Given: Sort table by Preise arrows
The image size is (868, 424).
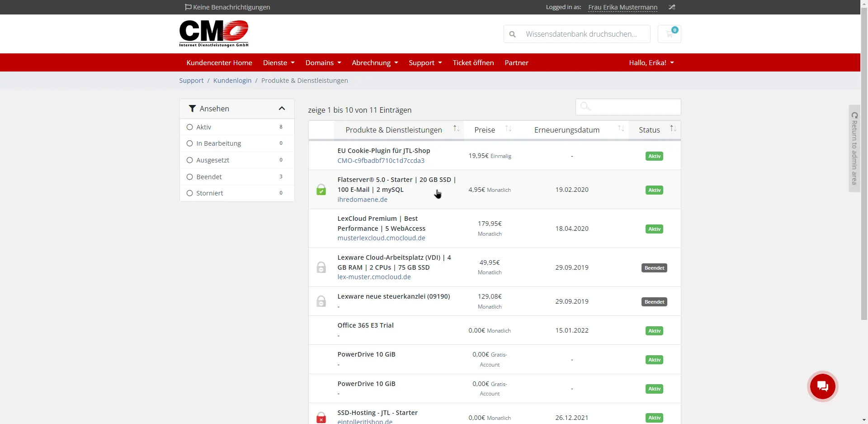Looking at the screenshot, I should (x=508, y=129).
